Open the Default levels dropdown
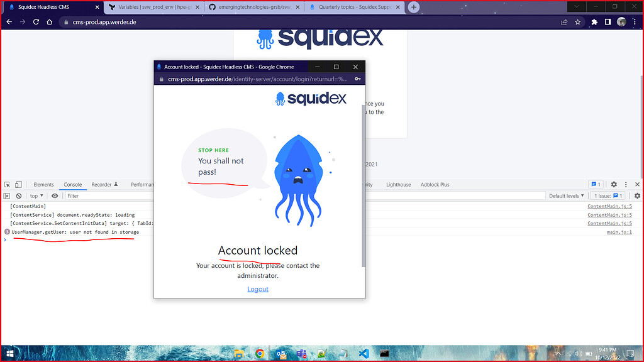This screenshot has height=362, width=644. click(565, 195)
